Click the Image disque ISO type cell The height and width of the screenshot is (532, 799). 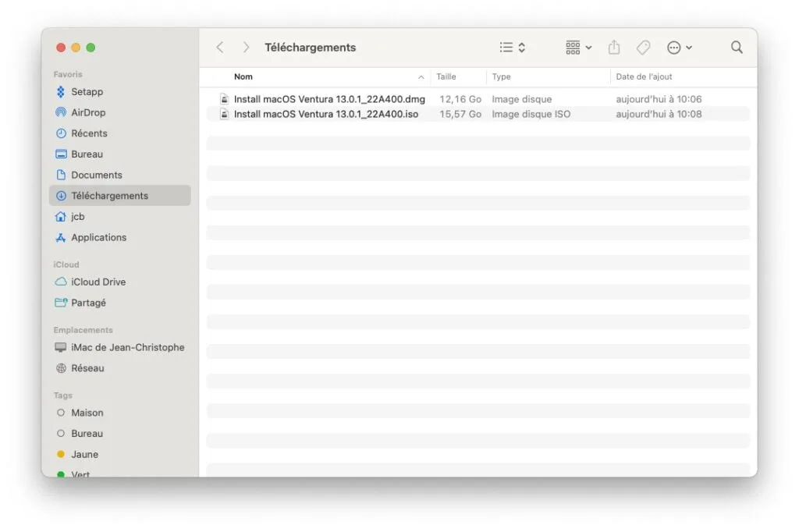[x=531, y=114]
